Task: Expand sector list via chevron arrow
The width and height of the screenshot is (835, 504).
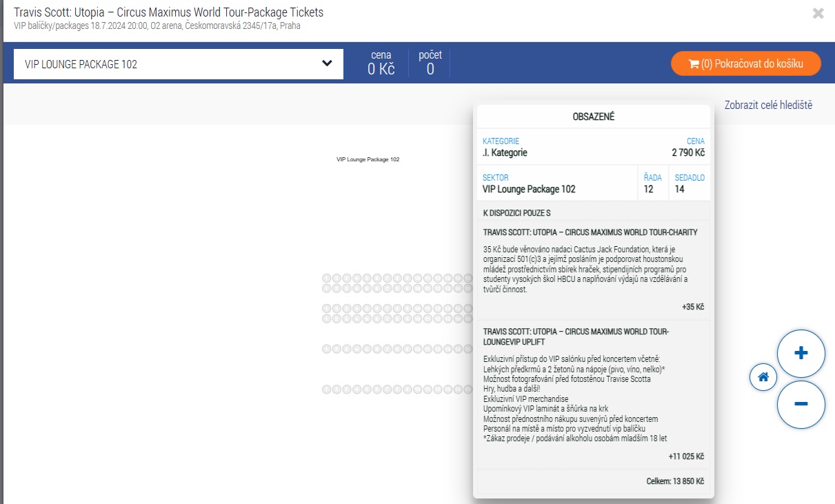Action: [327, 64]
